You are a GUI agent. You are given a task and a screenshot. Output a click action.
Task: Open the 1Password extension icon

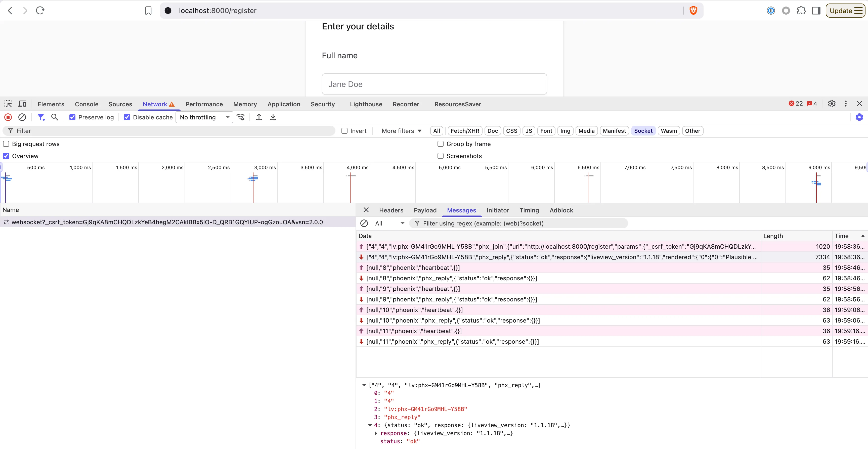[771, 11]
